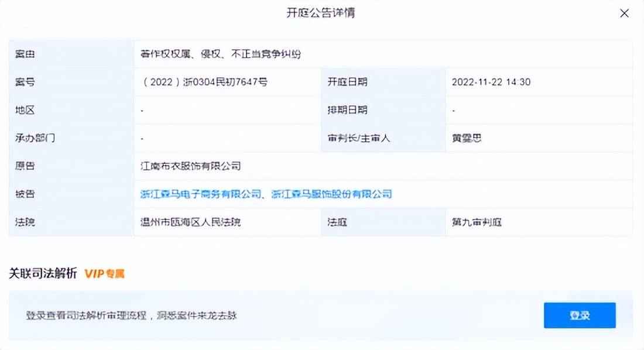The image size is (644, 350).
Task: Click the blue 登录 button
Action: tap(580, 315)
